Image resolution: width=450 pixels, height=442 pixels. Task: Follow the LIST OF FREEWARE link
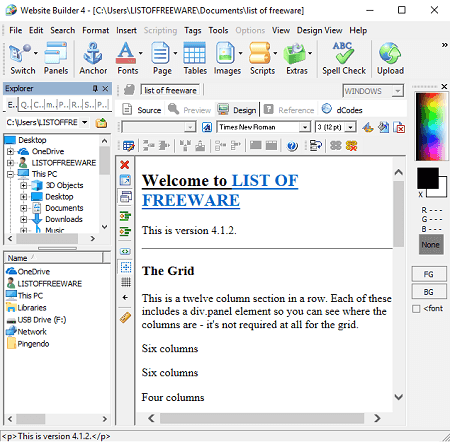tap(220, 190)
